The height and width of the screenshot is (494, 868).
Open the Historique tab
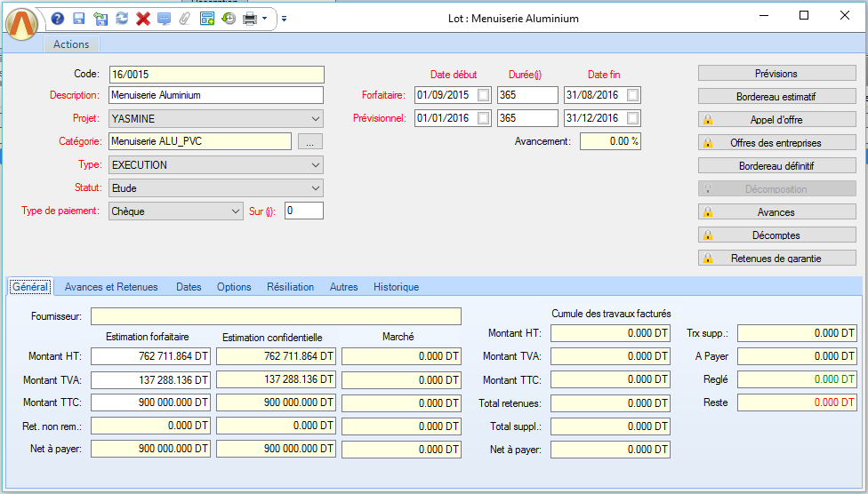click(x=396, y=287)
